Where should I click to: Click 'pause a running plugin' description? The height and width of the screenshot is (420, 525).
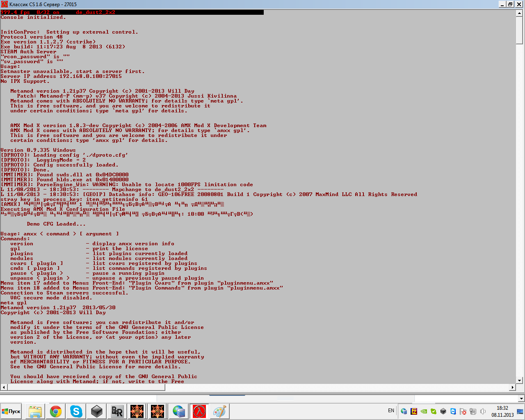(128, 273)
